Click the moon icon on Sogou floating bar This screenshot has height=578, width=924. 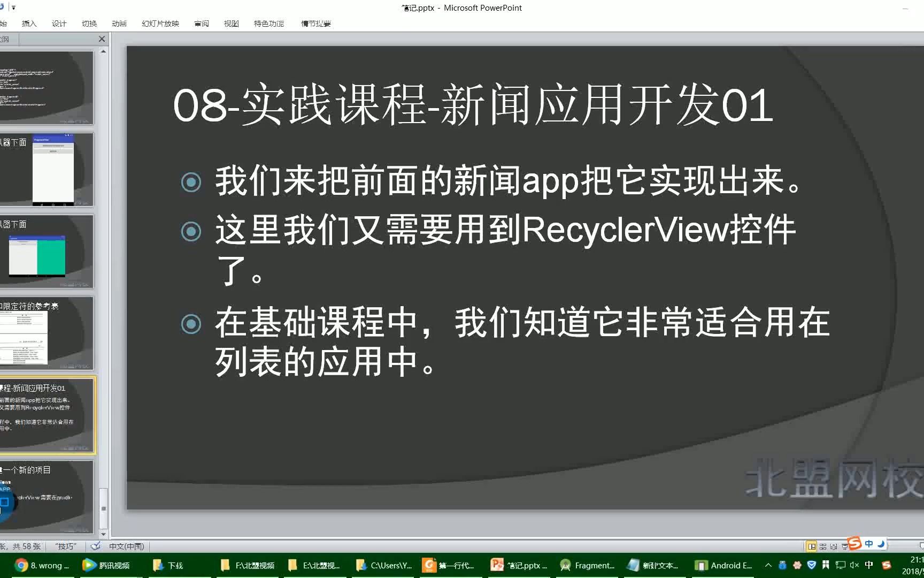click(881, 544)
